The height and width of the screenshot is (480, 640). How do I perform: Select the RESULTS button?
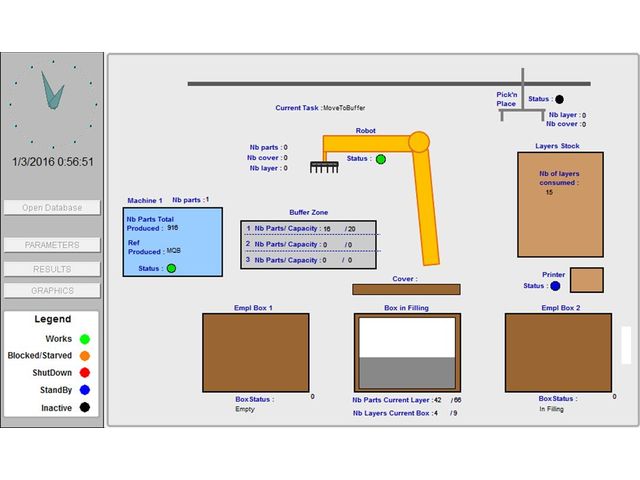point(52,268)
